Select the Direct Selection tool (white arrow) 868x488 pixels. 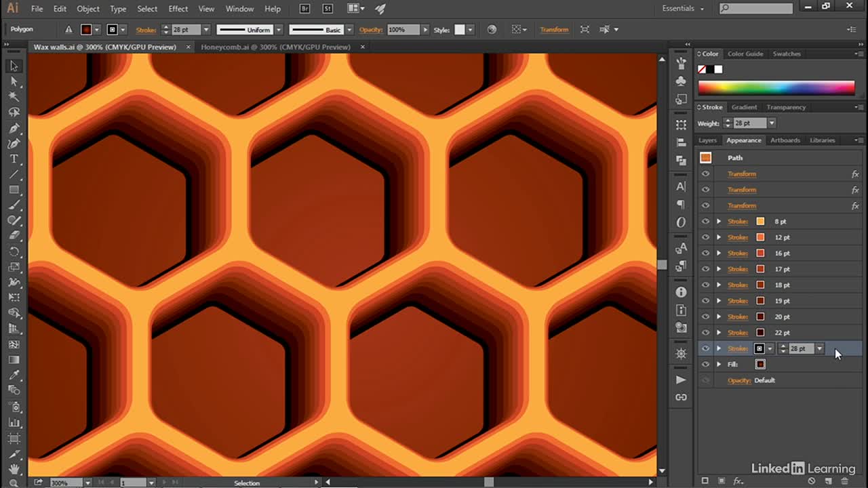click(x=14, y=81)
